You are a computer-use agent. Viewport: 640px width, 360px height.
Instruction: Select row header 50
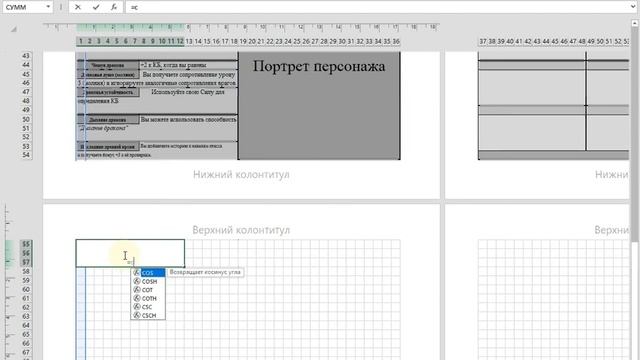26,119
